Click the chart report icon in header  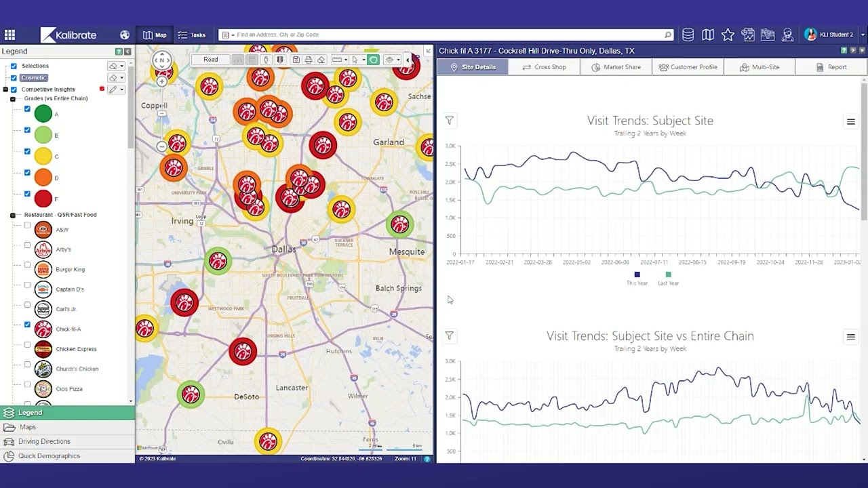[748, 35]
